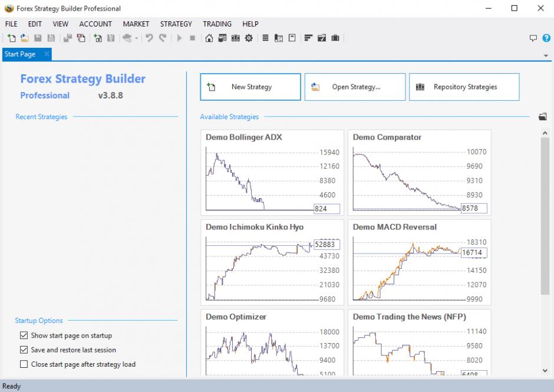Click the graduation cap toolbar icon
554x392 pixels.
[127, 38]
